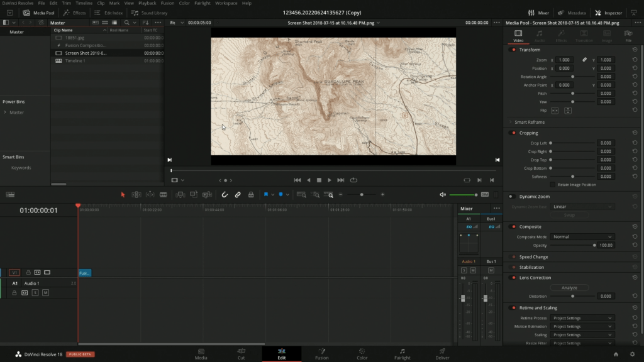Switch the Media Pool to list view
Screen dimensions: 644x362
(x=115, y=22)
